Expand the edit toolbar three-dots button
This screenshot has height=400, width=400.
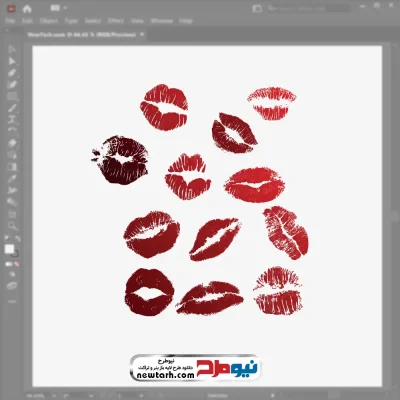click(12, 301)
